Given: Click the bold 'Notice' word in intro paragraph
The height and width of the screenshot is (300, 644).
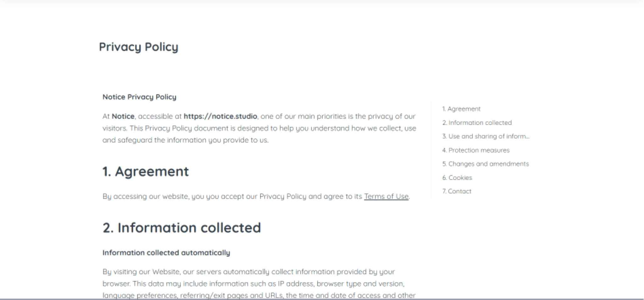Looking at the screenshot, I should (x=123, y=117).
